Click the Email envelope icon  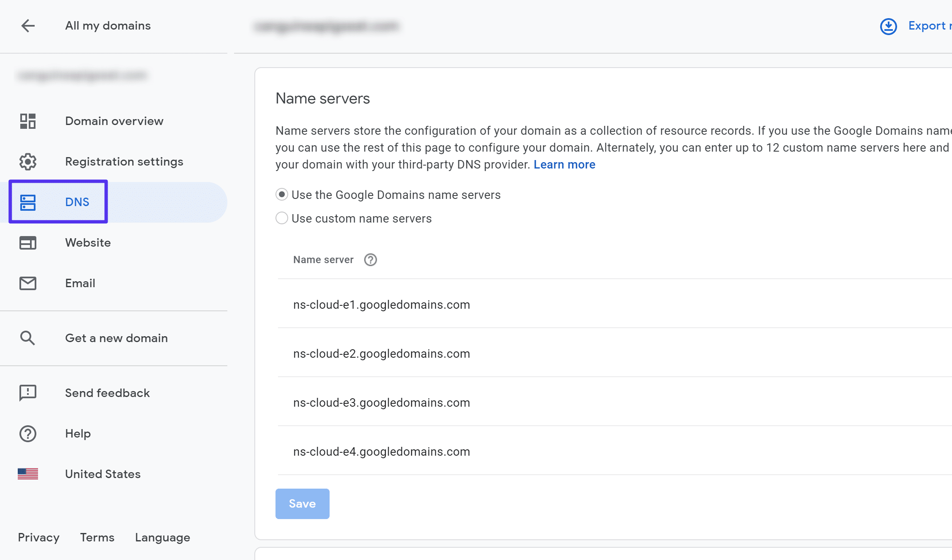(27, 283)
